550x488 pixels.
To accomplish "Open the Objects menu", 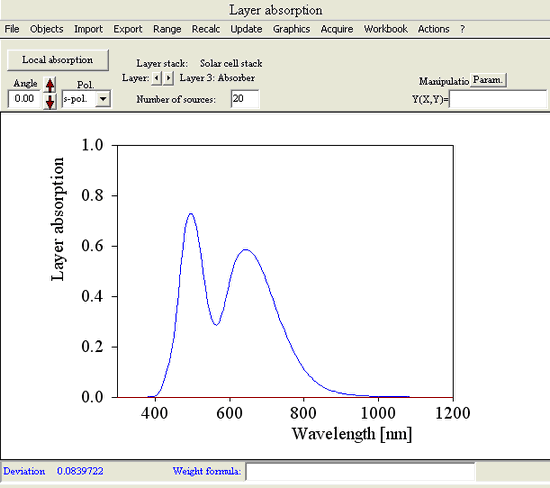I will (47, 29).
